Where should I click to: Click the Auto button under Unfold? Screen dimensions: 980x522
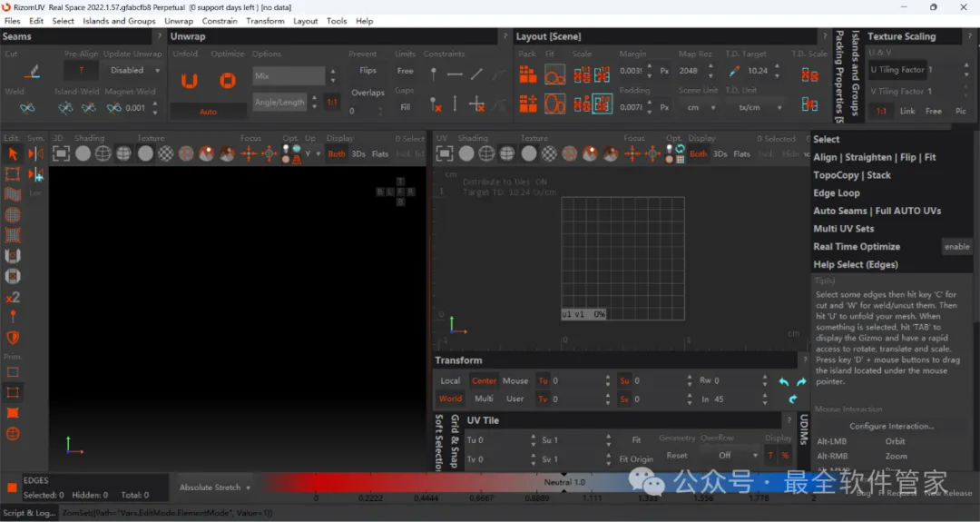[208, 112]
